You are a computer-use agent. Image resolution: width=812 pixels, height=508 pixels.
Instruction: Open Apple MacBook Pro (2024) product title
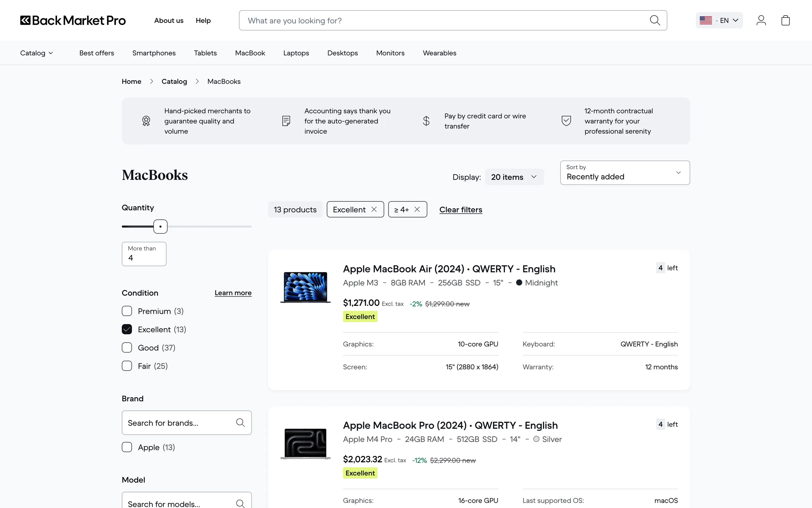450,425
